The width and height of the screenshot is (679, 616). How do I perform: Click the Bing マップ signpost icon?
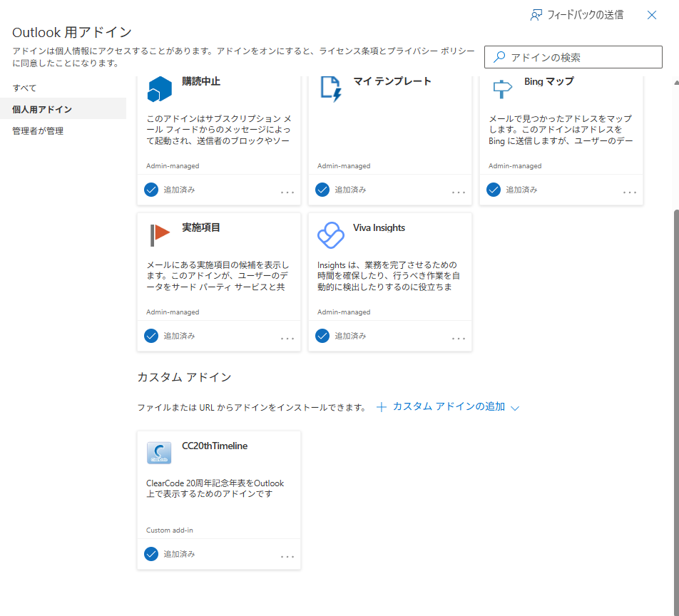point(502,89)
